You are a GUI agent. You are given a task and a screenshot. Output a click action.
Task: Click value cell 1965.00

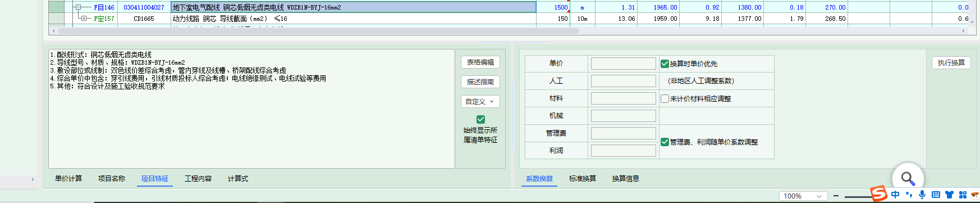tap(658, 7)
